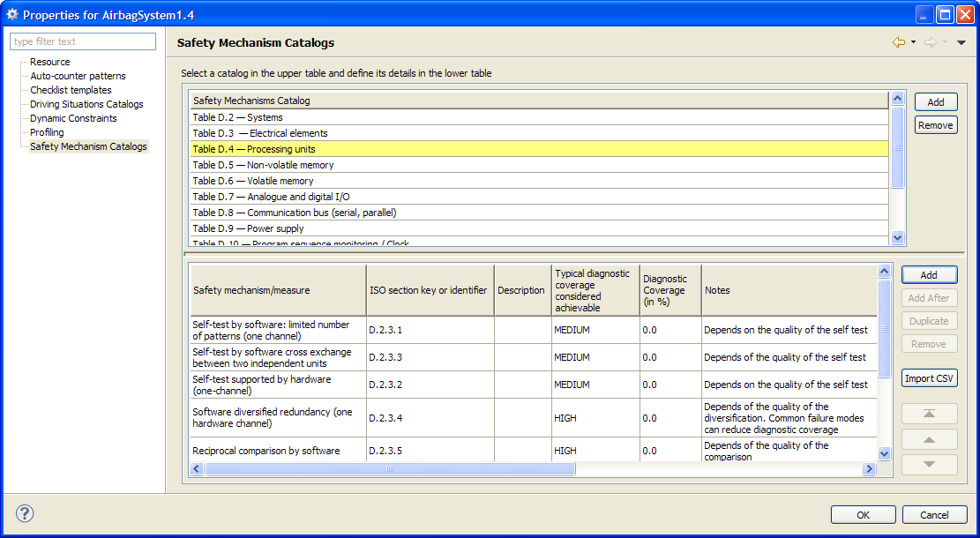
Task: Open the view menu triangle in header
Action: [x=961, y=42]
